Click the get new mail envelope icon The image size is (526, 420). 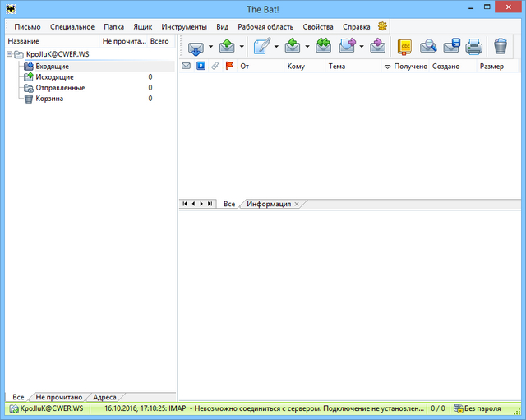coord(196,47)
